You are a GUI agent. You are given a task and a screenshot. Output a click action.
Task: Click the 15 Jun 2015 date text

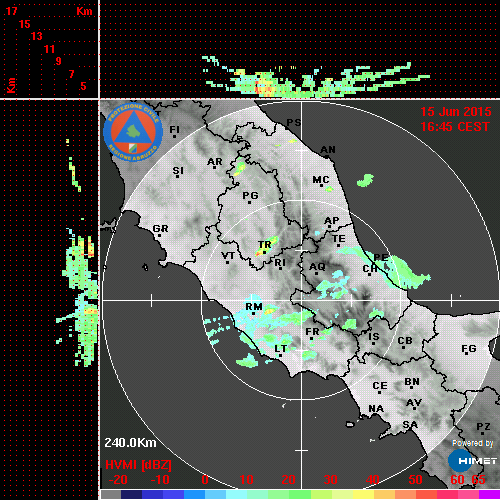(456, 112)
